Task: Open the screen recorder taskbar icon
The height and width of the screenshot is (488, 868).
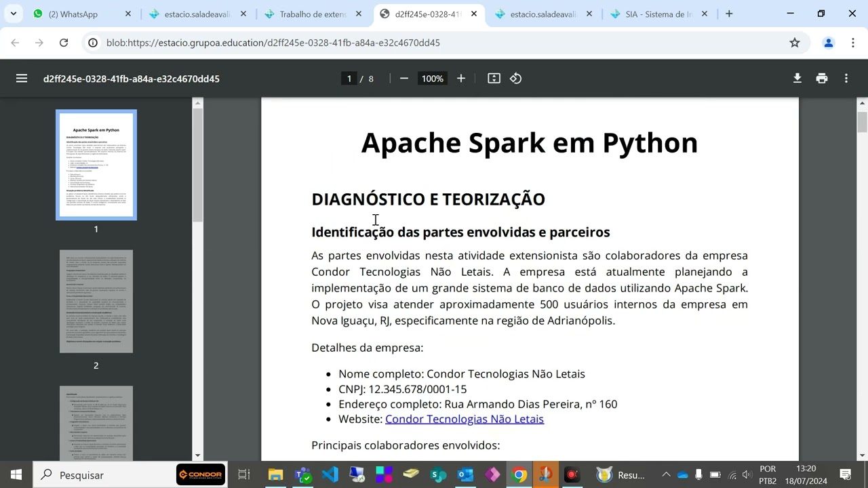Action: 572,475
